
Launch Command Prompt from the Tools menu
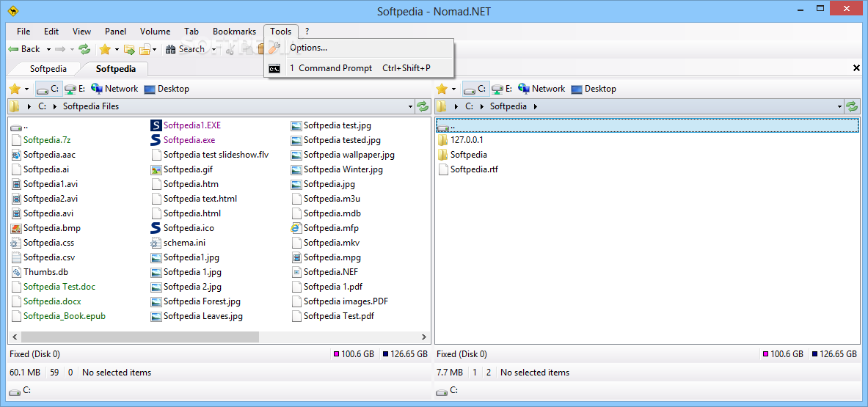[x=360, y=69]
